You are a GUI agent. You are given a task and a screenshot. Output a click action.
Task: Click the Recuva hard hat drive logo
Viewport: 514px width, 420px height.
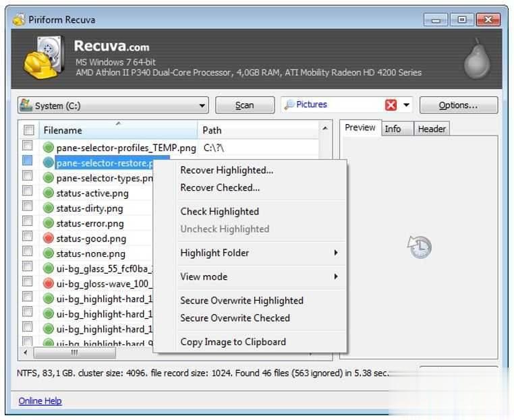[x=44, y=57]
